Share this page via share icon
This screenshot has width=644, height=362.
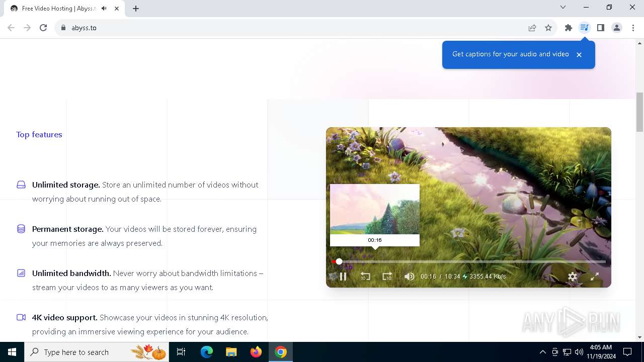(532, 28)
